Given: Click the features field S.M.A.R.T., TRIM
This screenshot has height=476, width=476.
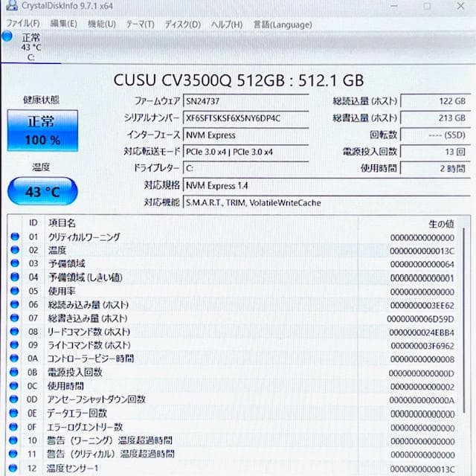Looking at the screenshot, I should [x=327, y=202].
